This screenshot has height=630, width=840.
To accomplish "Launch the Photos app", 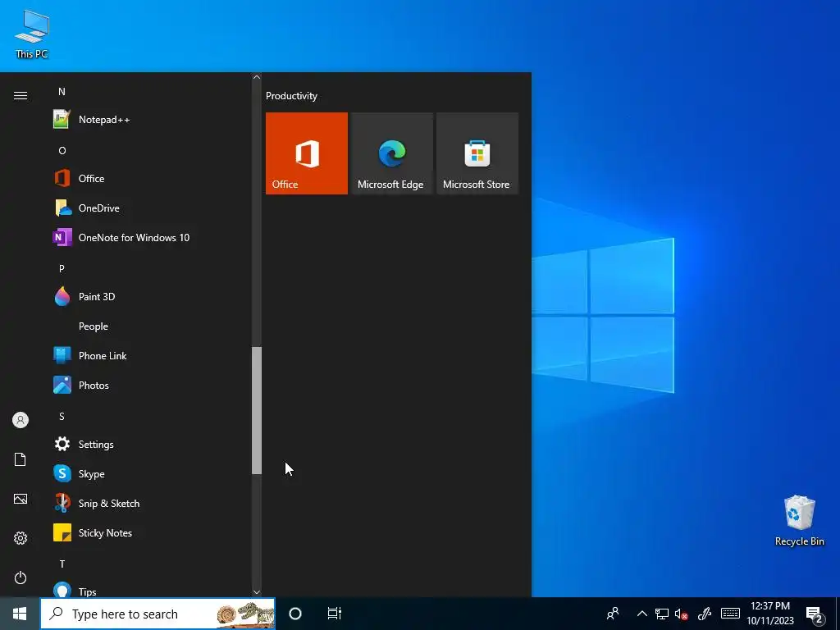I will tap(150, 386).
